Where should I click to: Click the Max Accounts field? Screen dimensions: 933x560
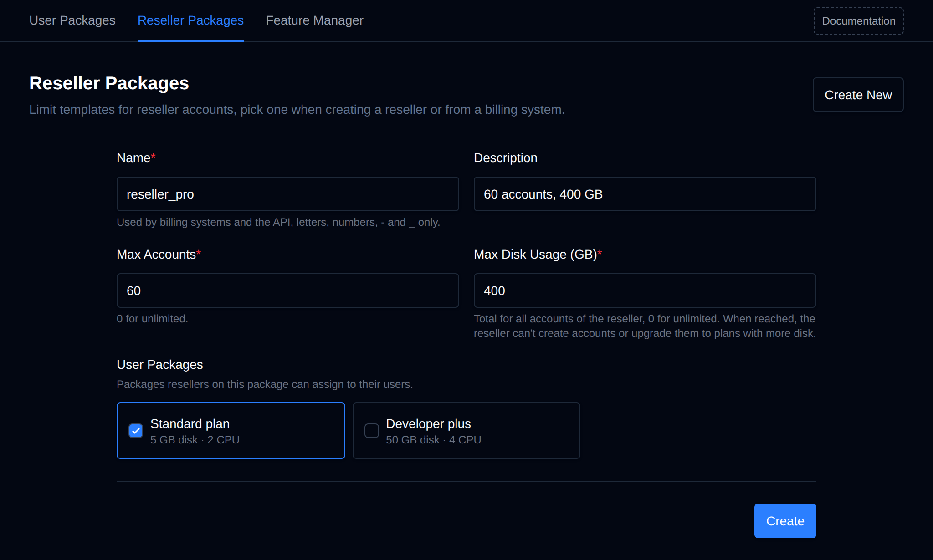click(x=287, y=290)
